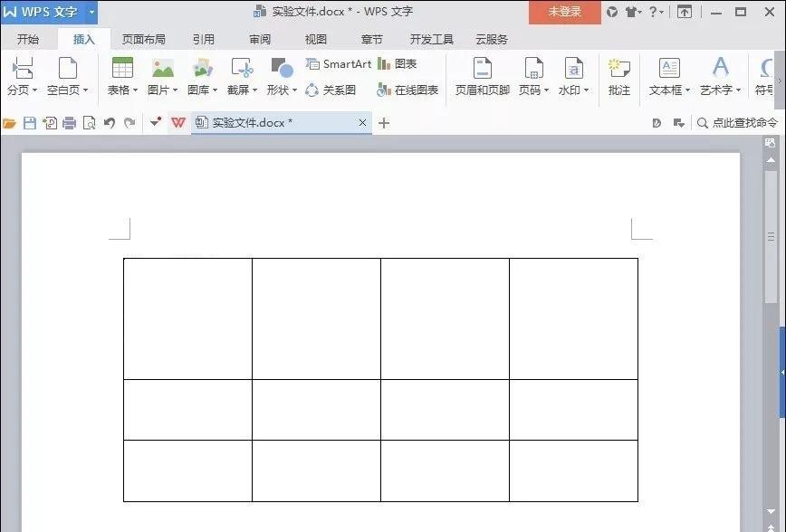The width and height of the screenshot is (786, 532).
Task: Click the scroll up arrow
Action: (771, 161)
